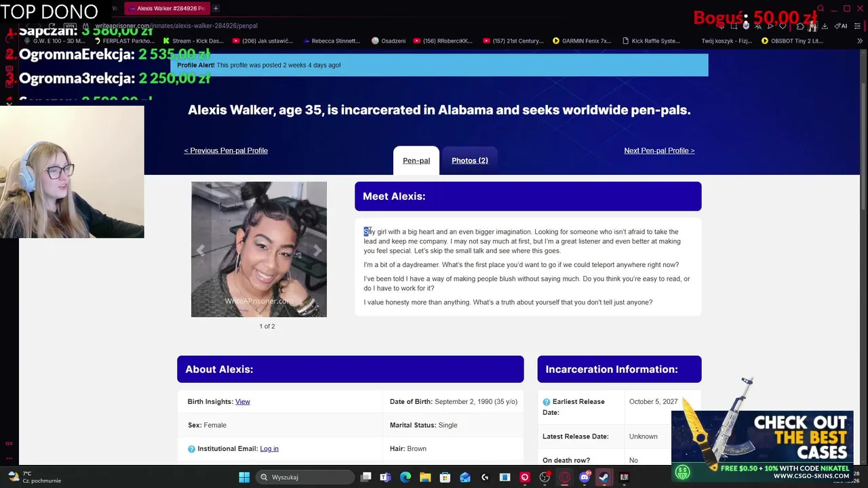
Task: Click the Hair: Brown text
Action: click(408, 449)
